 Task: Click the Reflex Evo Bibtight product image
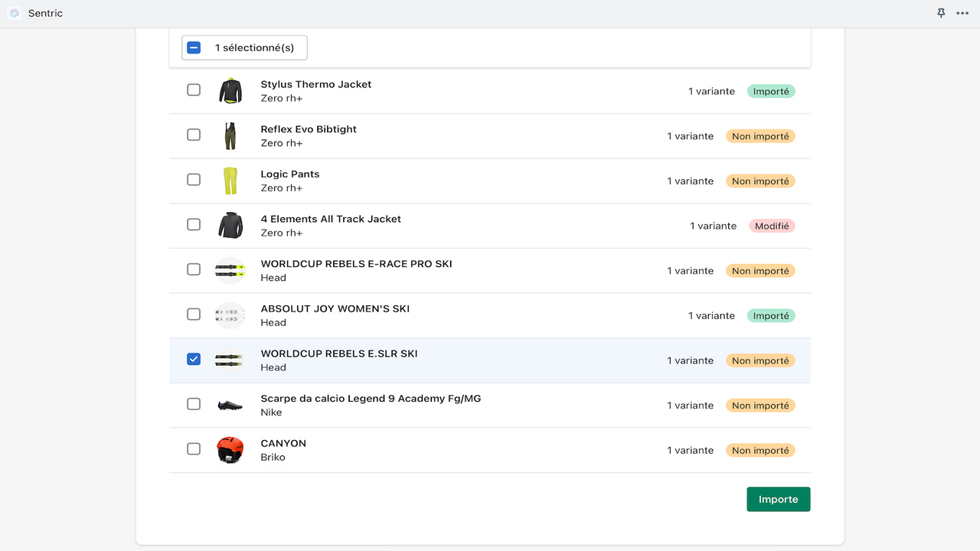coord(230,135)
